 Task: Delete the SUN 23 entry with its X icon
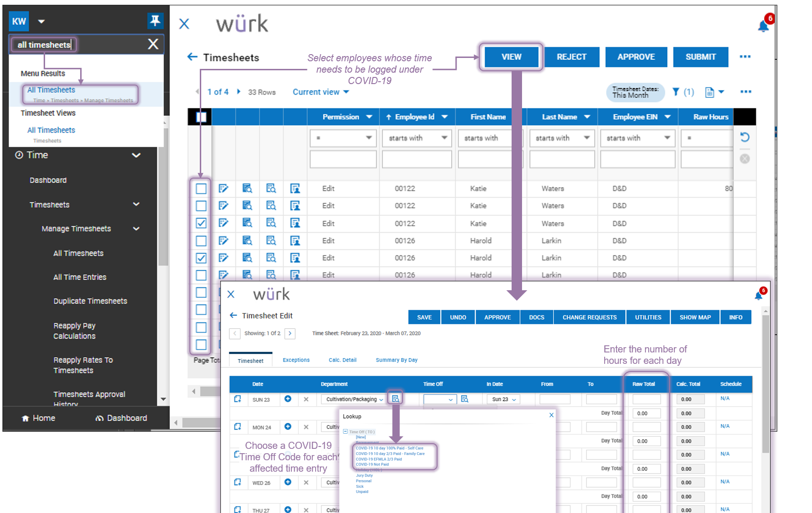pos(306,399)
